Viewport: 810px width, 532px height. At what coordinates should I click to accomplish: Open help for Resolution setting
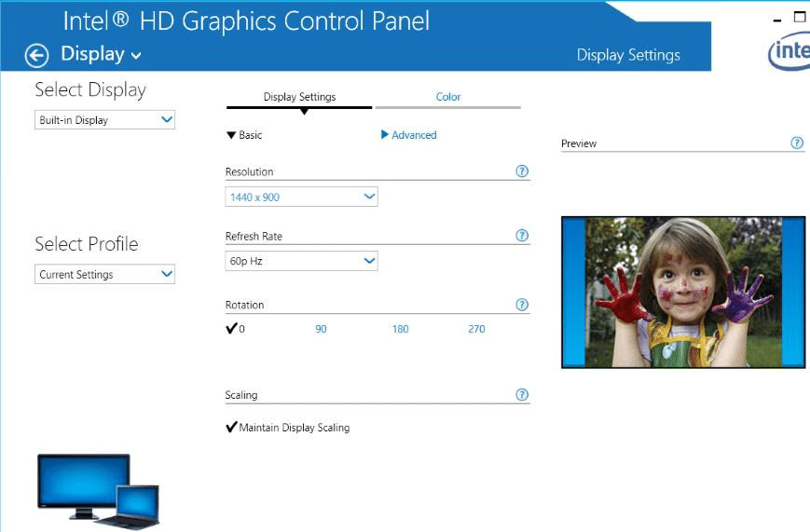click(522, 171)
